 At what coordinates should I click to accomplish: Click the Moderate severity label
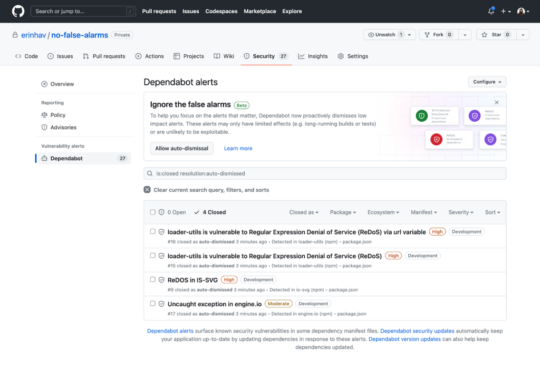click(x=278, y=304)
